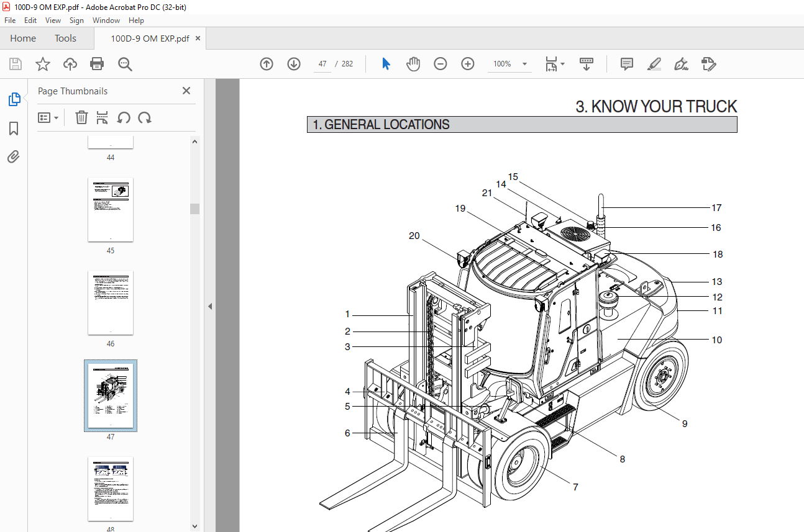
Task: Click the Save file icon
Action: (16, 64)
